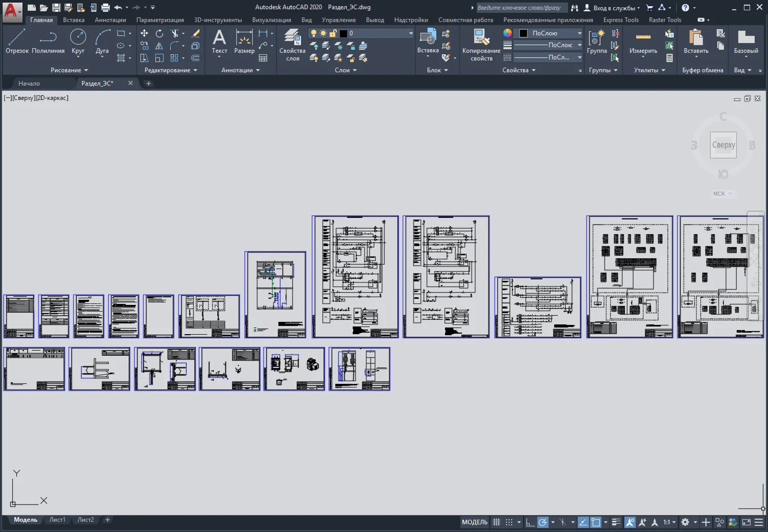Add a new layout tab
768x532 pixels.
[x=108, y=520]
